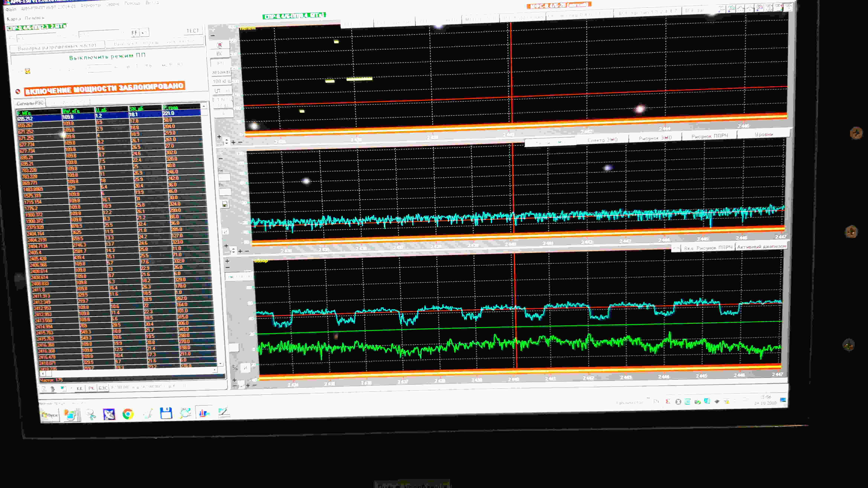The image size is (868, 488).
Task: Open dropdown arrow beside the teal icon
Action: click(x=71, y=388)
